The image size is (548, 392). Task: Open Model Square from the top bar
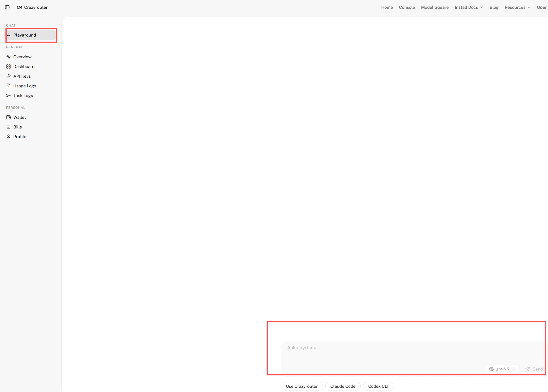(x=435, y=7)
